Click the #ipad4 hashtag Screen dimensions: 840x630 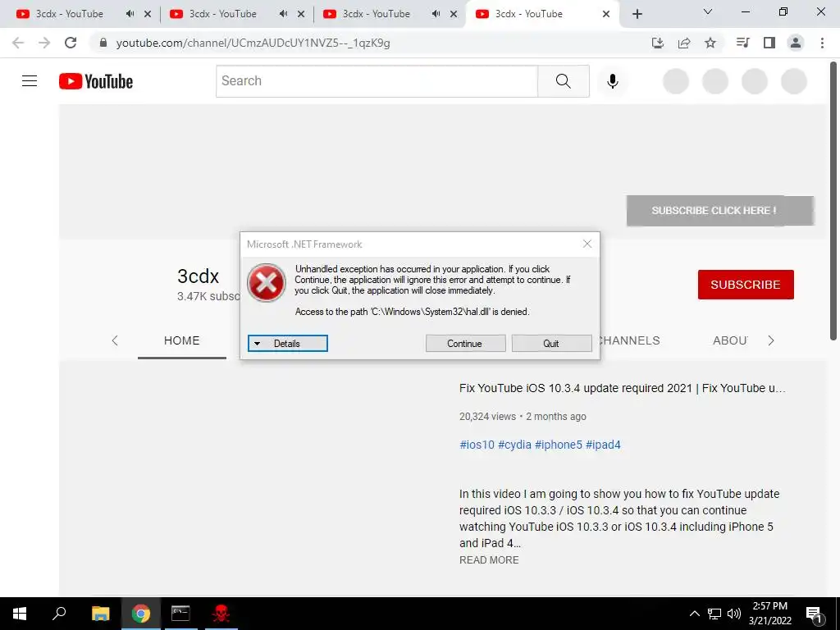tap(603, 445)
